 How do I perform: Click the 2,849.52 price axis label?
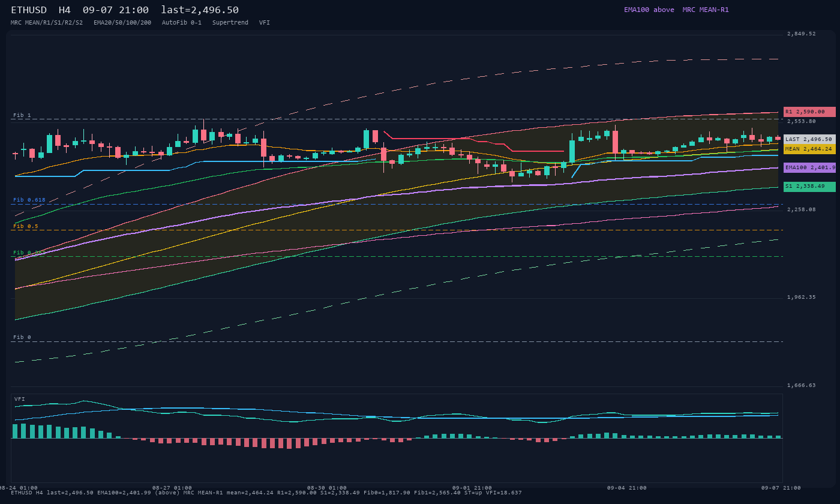click(802, 34)
